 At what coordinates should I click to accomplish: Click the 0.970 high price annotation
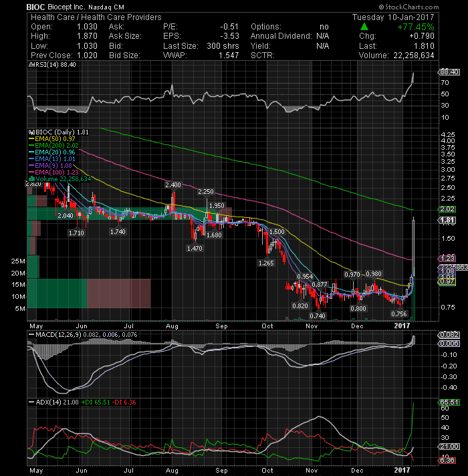352,274
